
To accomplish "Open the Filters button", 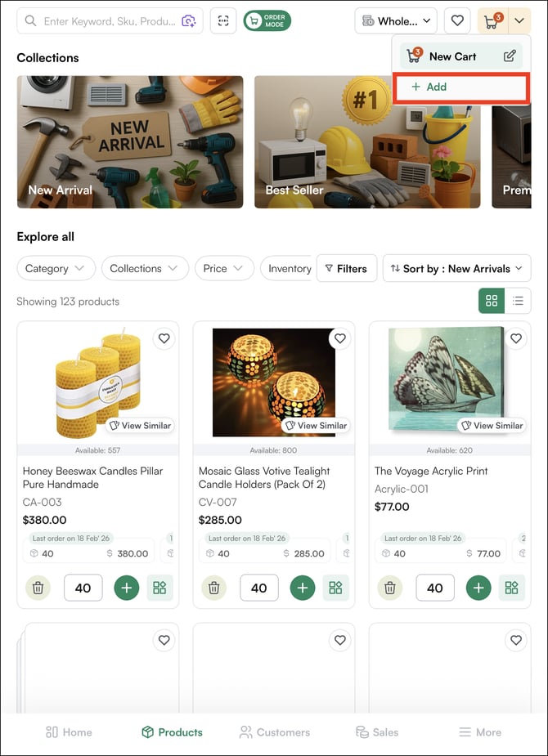I will click(346, 268).
